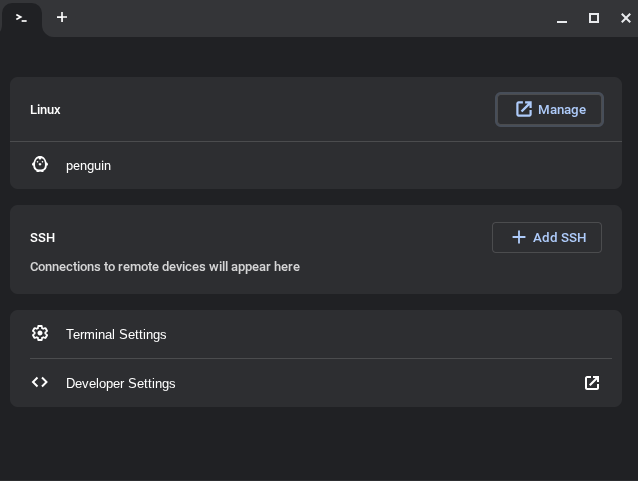
Task: Open a new tab with the plus button
Action: click(x=62, y=18)
